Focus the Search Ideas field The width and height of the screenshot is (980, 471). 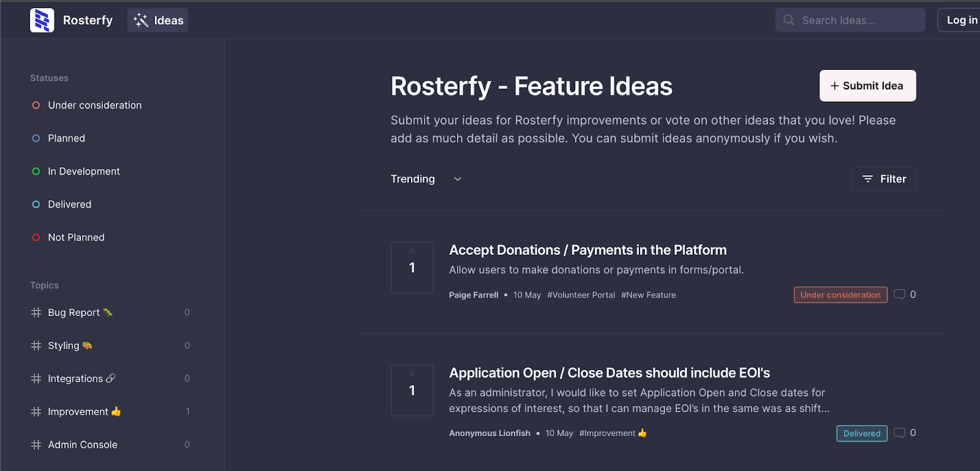coord(850,20)
